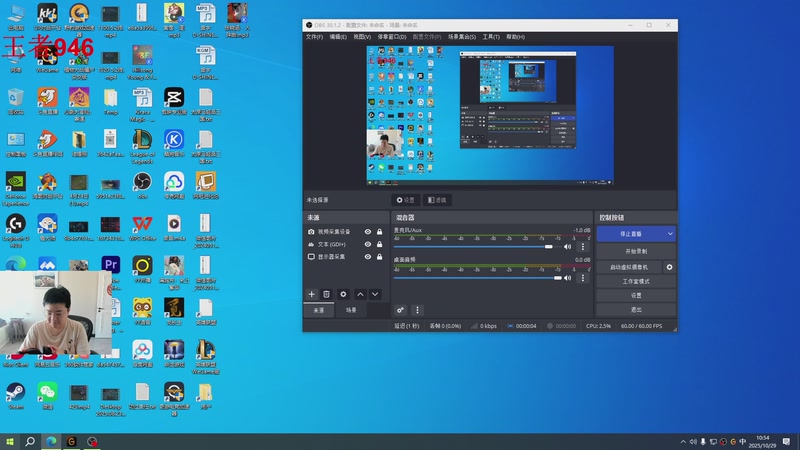Screen dimensions: 800x450
Task: Select the 视频采集设备 source row
Action: [x=344, y=232]
